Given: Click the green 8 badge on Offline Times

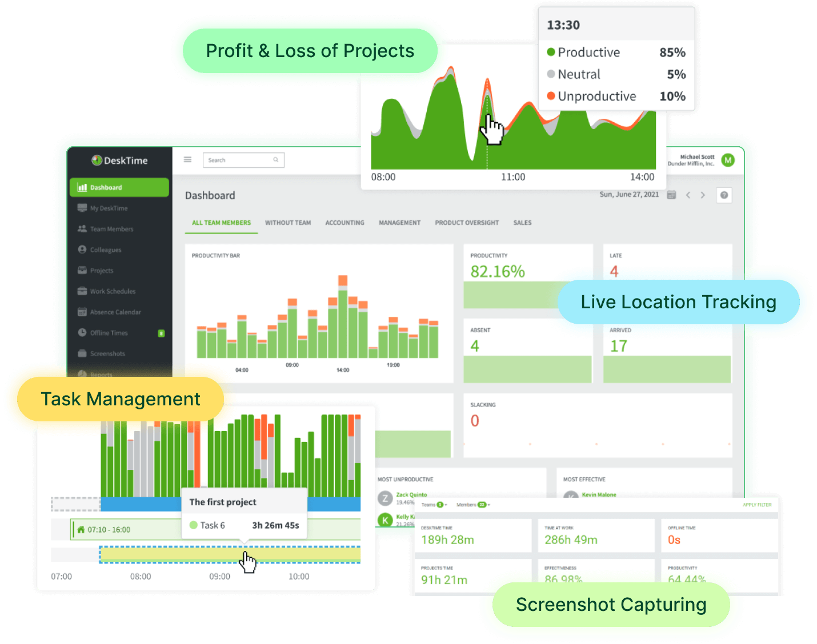Looking at the screenshot, I should 161,333.
